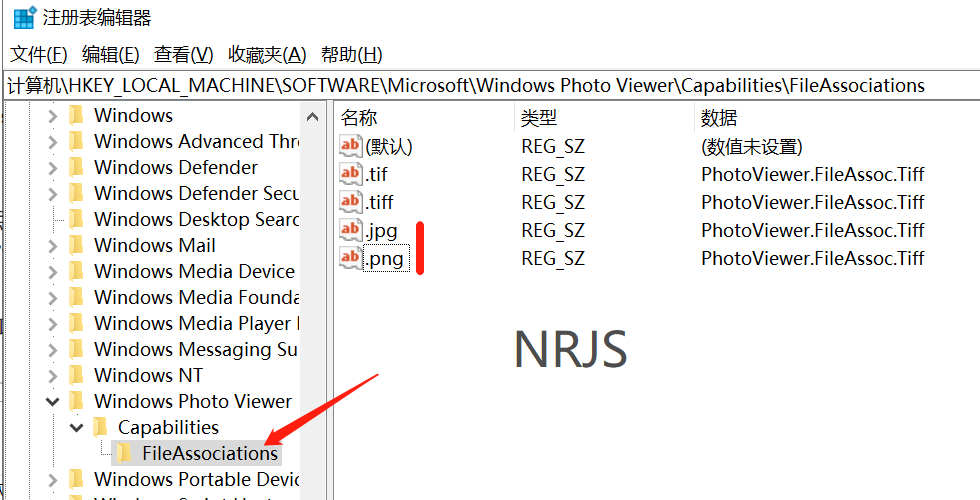980x500 pixels.
Task: Select the FileAssociations tree key
Action: [209, 452]
